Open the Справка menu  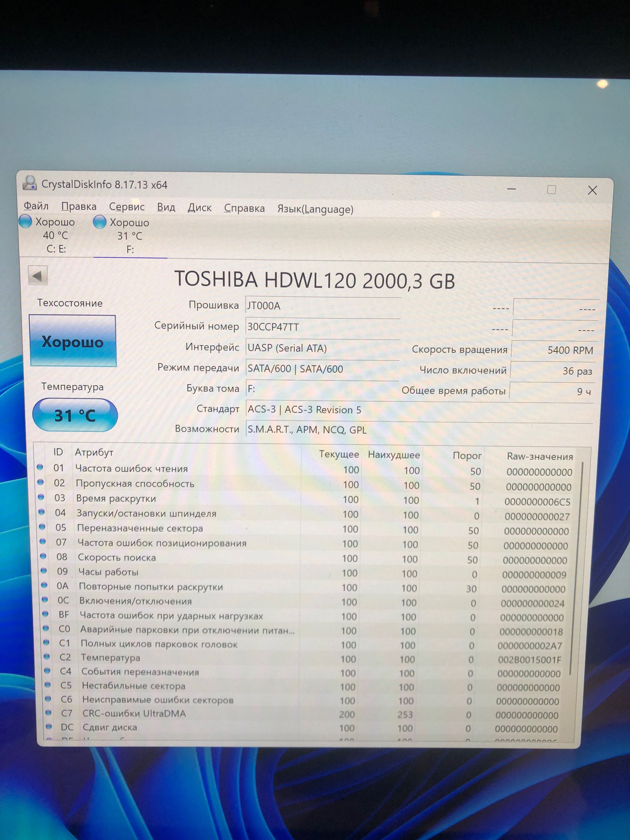245,208
